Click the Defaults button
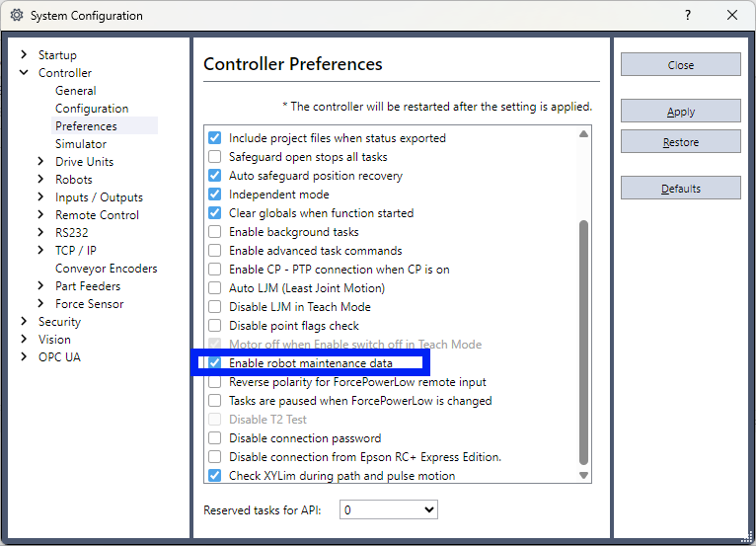Image resolution: width=756 pixels, height=546 pixels. click(x=680, y=189)
